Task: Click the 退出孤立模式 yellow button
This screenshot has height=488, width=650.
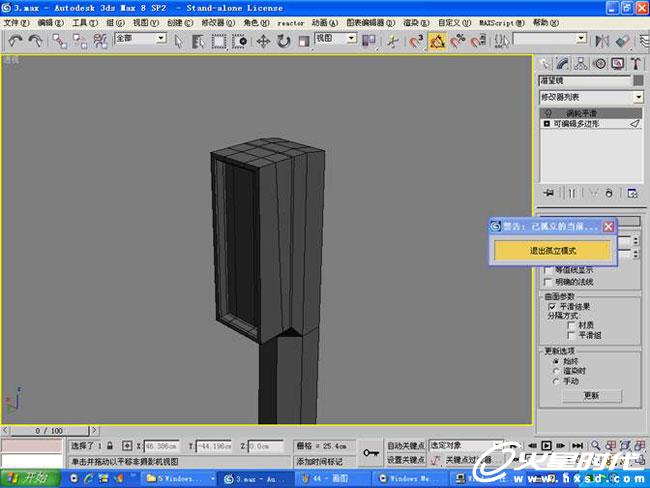Action: pyautogui.click(x=553, y=250)
